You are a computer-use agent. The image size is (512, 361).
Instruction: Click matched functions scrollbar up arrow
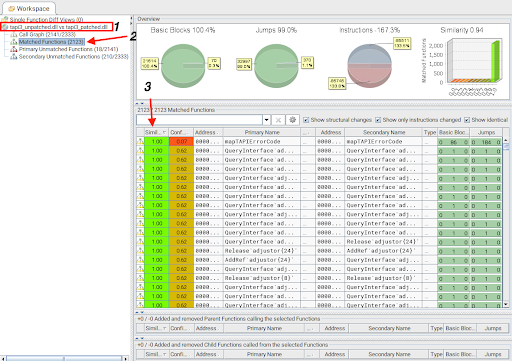[506, 140]
